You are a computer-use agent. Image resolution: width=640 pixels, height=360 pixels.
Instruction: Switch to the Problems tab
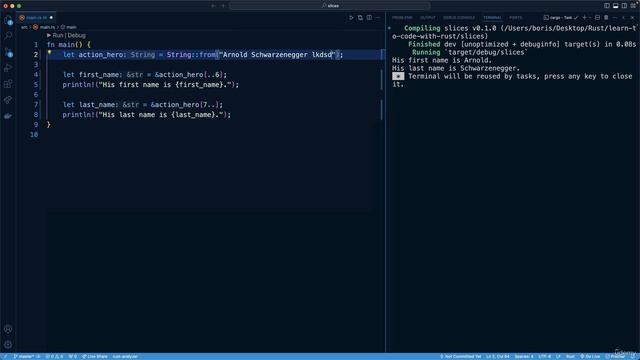pos(402,18)
